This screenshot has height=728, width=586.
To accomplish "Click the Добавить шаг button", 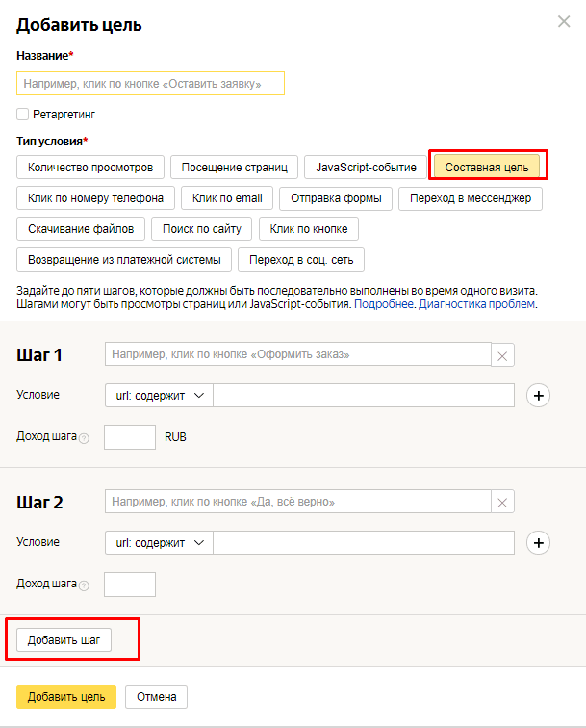I will pyautogui.click(x=64, y=639).
